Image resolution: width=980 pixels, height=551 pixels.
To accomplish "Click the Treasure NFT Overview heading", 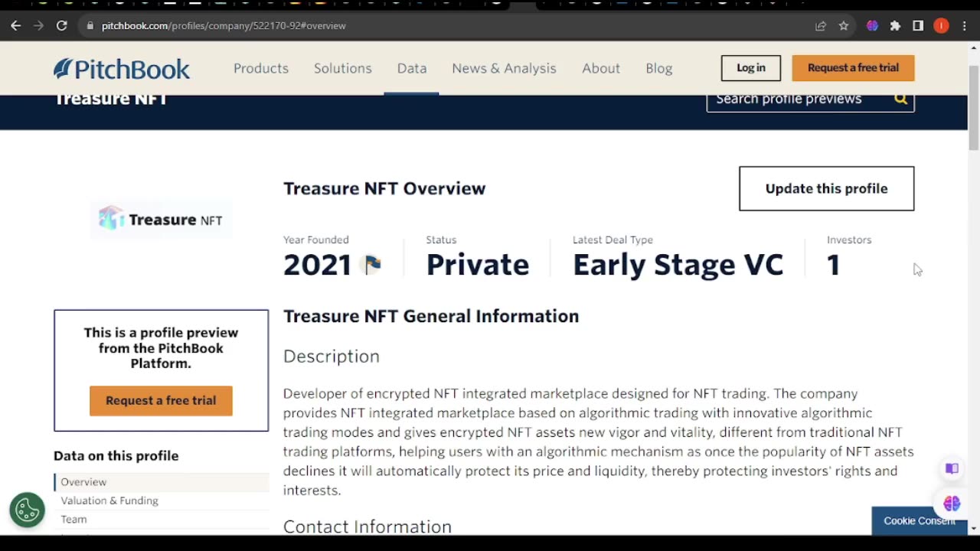I will 384,188.
